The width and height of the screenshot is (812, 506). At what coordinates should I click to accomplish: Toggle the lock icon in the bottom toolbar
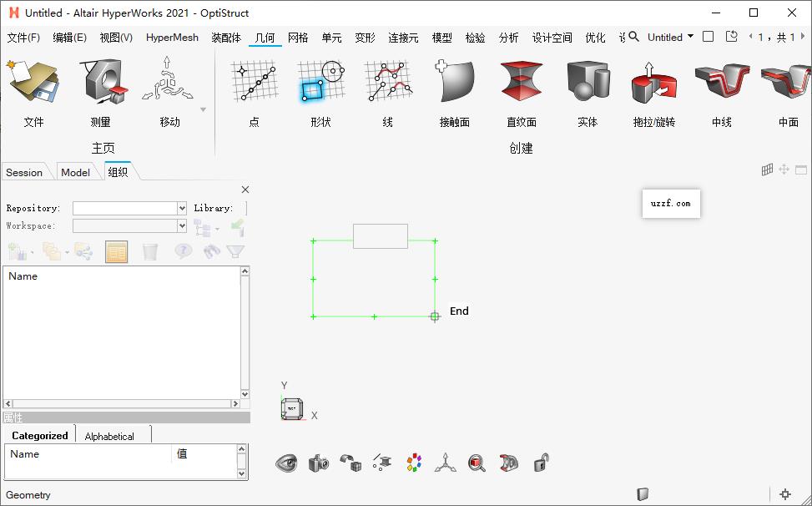click(541, 463)
